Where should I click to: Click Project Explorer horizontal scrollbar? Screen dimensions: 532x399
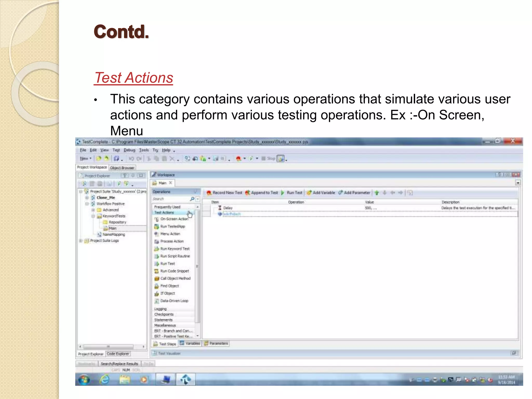109,347
